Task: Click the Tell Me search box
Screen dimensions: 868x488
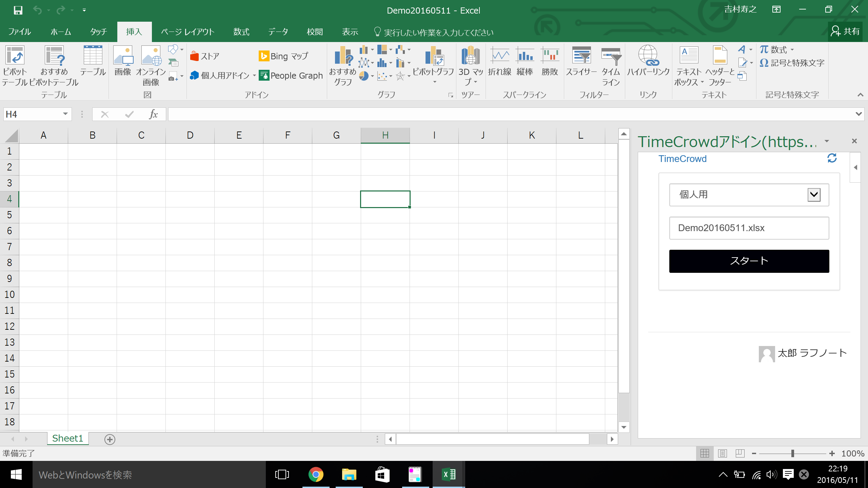Action: click(434, 32)
